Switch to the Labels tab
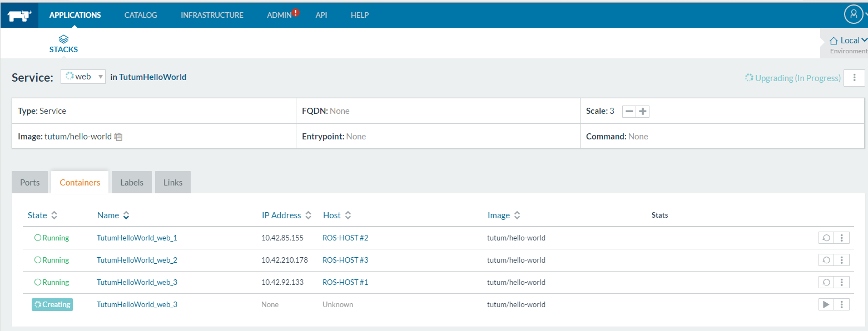Screen dimensions: 868x331 [132, 182]
